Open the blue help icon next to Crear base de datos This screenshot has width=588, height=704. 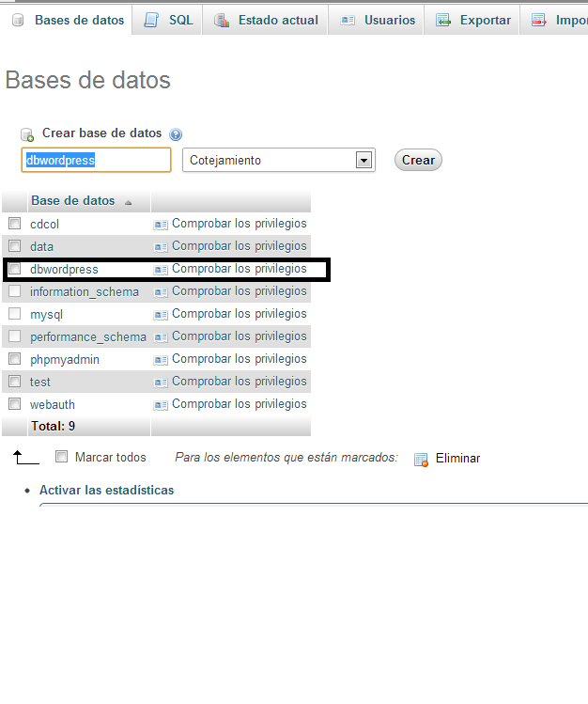(176, 134)
